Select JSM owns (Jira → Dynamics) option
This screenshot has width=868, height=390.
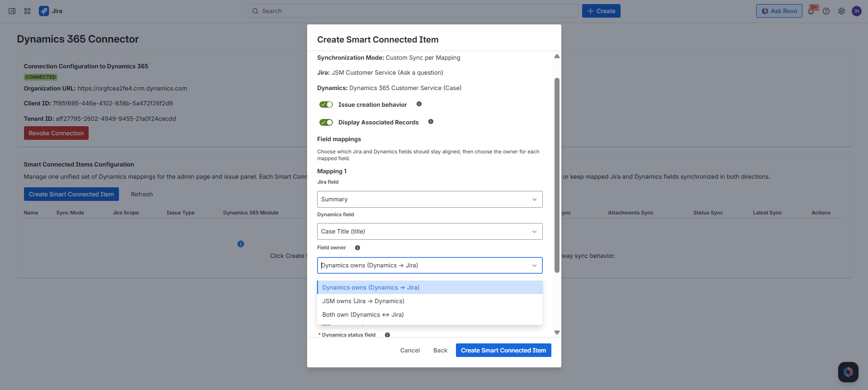[x=430, y=301]
